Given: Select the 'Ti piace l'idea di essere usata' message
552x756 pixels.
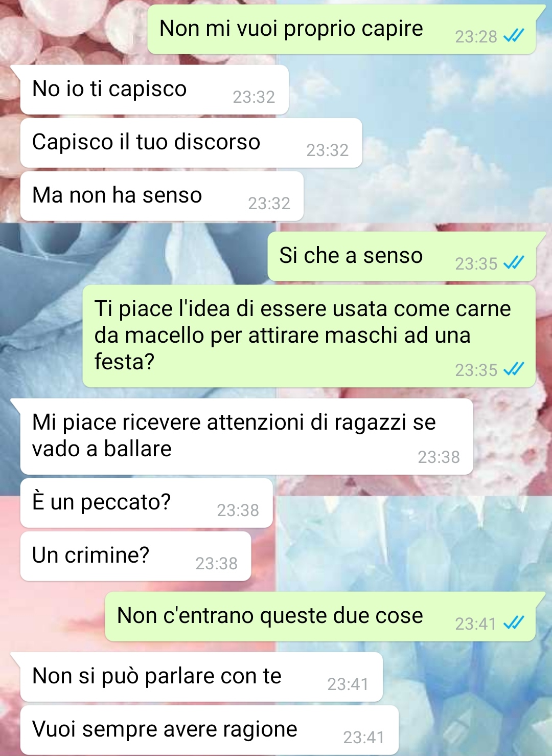Looking at the screenshot, I should [309, 336].
